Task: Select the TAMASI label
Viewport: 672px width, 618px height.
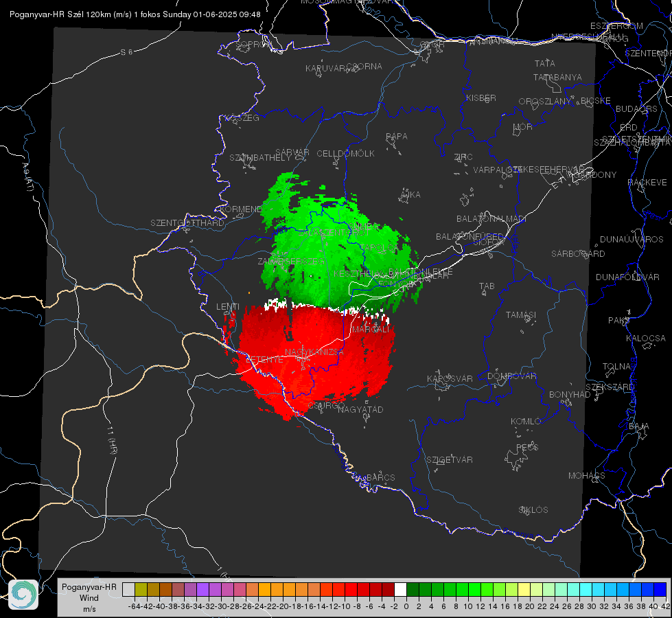Action: [521, 315]
